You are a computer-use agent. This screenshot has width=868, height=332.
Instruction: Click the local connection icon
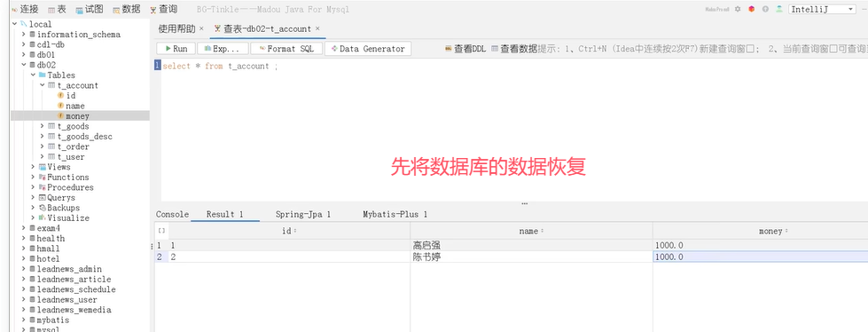tap(23, 24)
